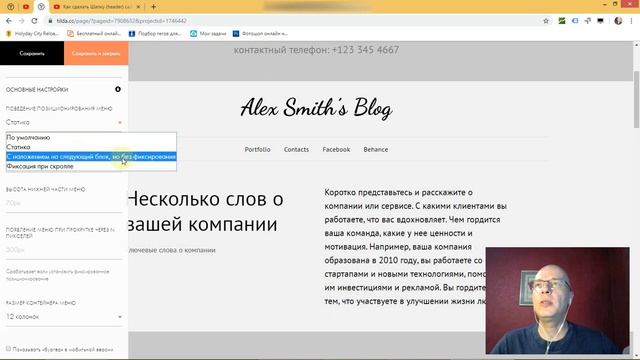The height and width of the screenshot is (360, 640).
Task: Open a new browser tab with plus
Action: (153, 7)
